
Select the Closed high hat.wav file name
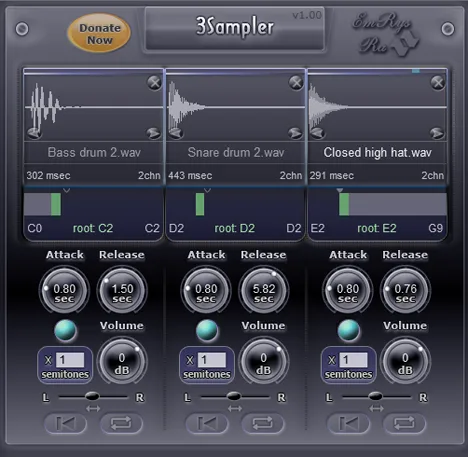click(x=377, y=153)
